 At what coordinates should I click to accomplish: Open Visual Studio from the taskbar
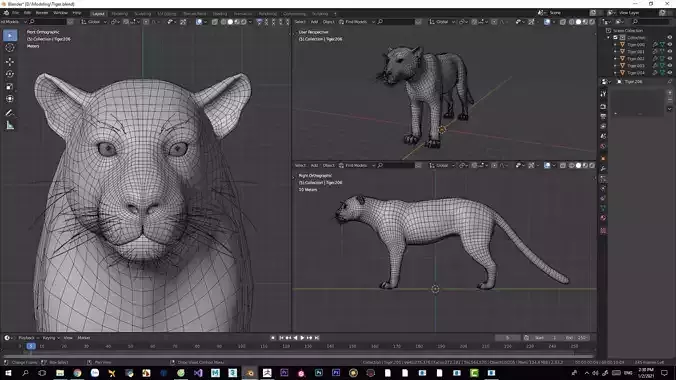pos(198,373)
